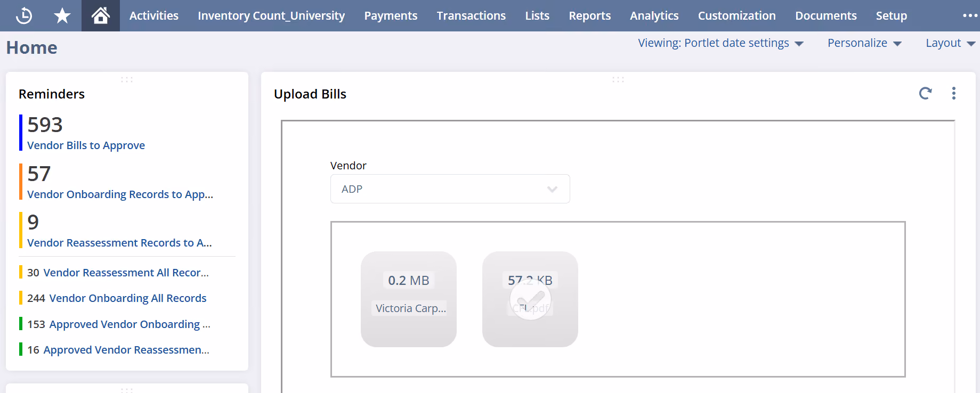Open Vendor Onboarding Records to App... reminder
Image resolution: width=980 pixels, height=393 pixels.
(120, 194)
